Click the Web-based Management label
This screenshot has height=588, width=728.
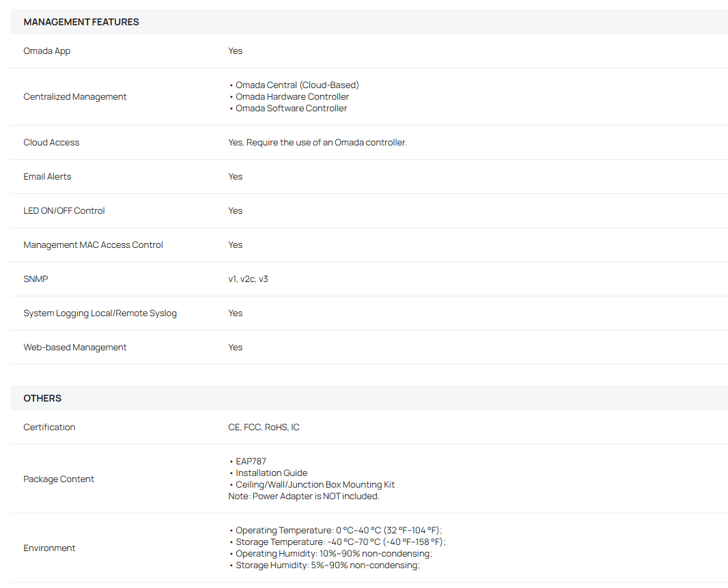(x=75, y=348)
